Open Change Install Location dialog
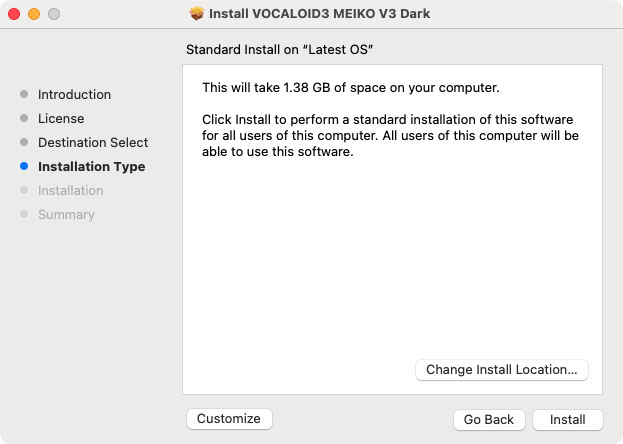 click(x=501, y=370)
